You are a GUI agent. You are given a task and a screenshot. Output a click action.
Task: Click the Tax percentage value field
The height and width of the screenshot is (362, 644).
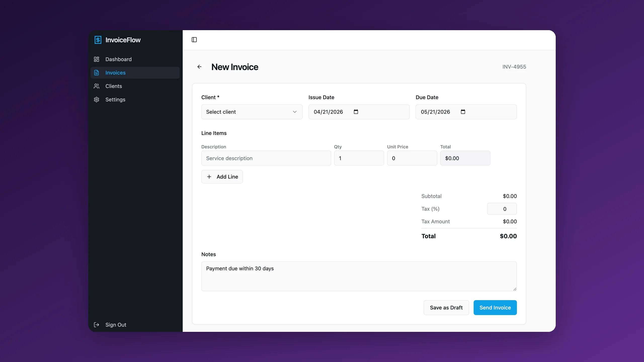tap(502, 209)
